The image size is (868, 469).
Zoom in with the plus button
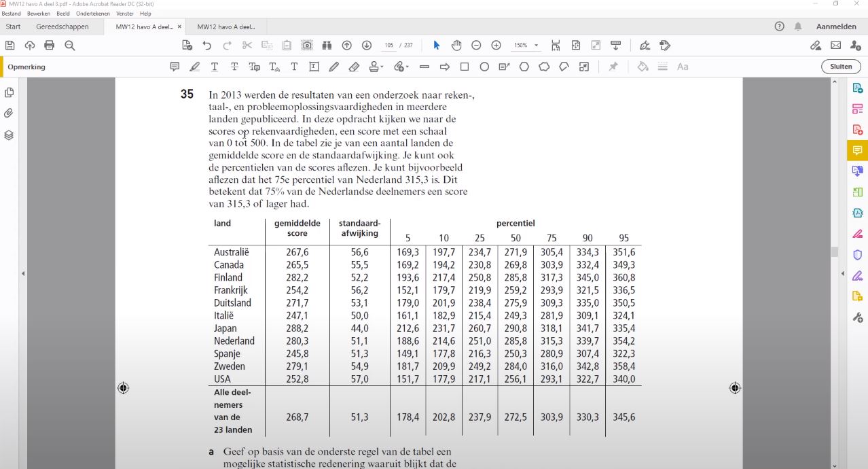click(496, 46)
